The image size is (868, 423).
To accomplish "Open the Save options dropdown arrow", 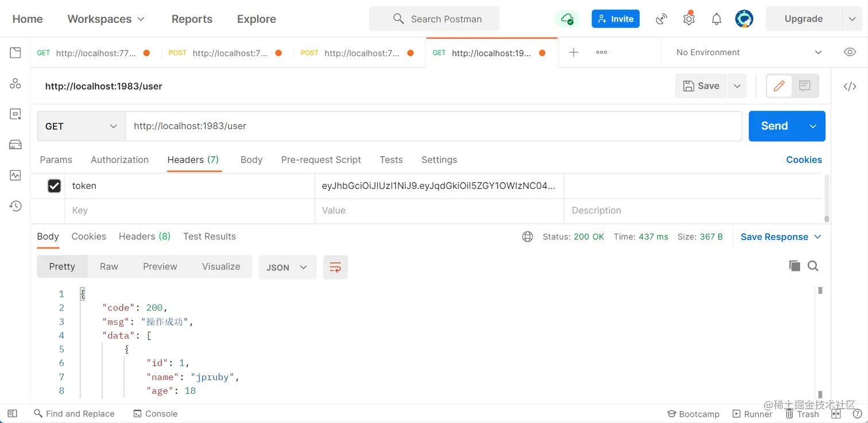I will [737, 86].
